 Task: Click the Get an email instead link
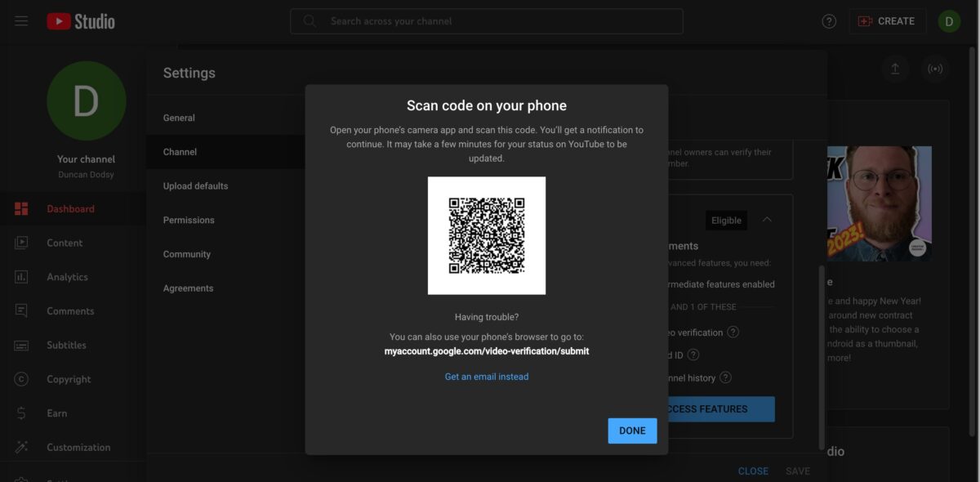coord(487,377)
